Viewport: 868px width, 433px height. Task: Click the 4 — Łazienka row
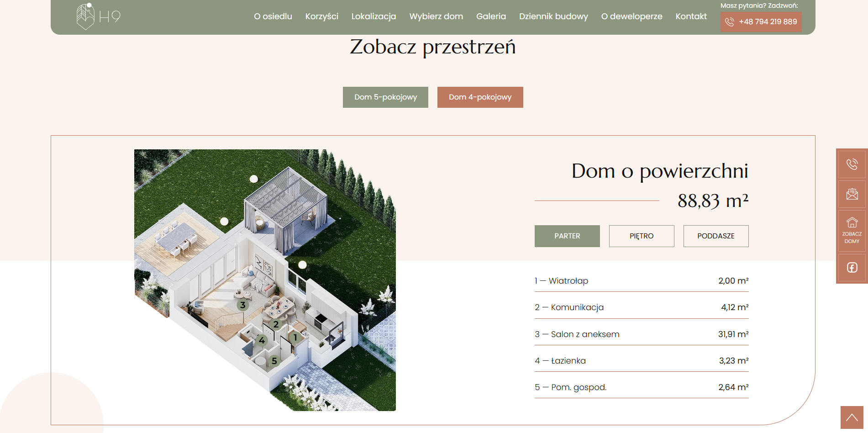point(642,361)
